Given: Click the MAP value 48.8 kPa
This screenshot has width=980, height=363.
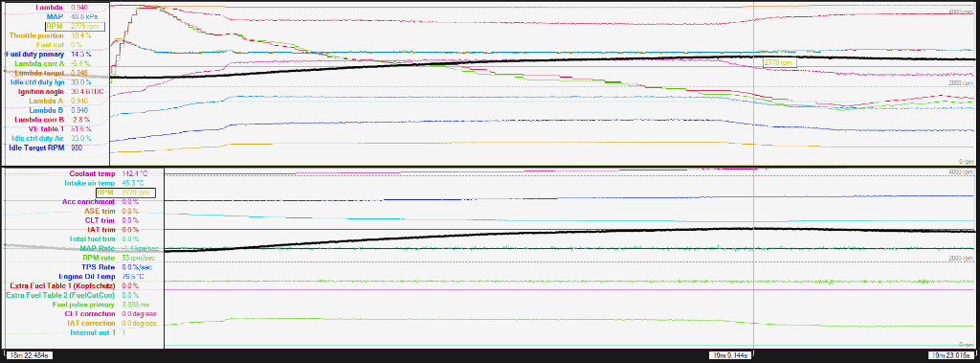Looking at the screenshot, I should point(83,17).
